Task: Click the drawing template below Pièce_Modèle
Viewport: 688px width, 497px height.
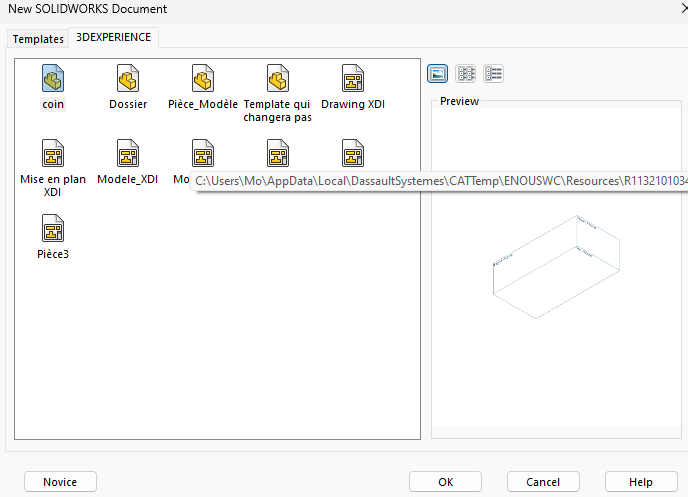Action: 203,153
